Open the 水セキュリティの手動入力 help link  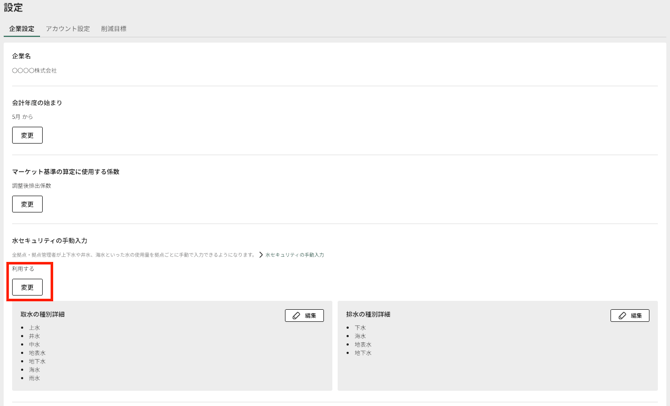(x=294, y=255)
